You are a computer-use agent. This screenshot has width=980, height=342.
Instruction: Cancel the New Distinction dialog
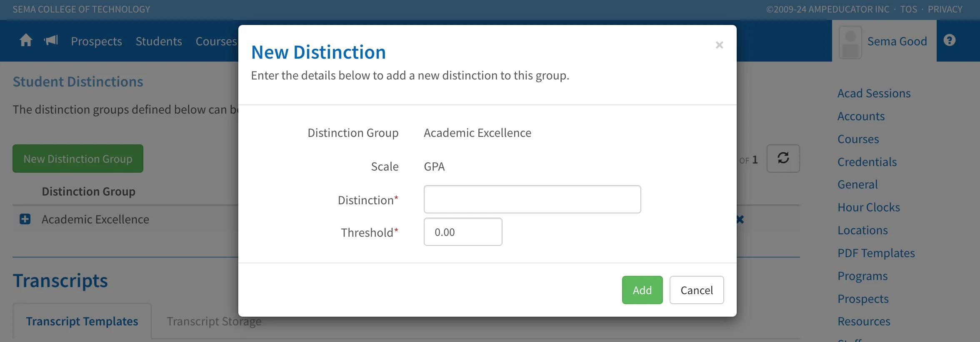coord(697,290)
